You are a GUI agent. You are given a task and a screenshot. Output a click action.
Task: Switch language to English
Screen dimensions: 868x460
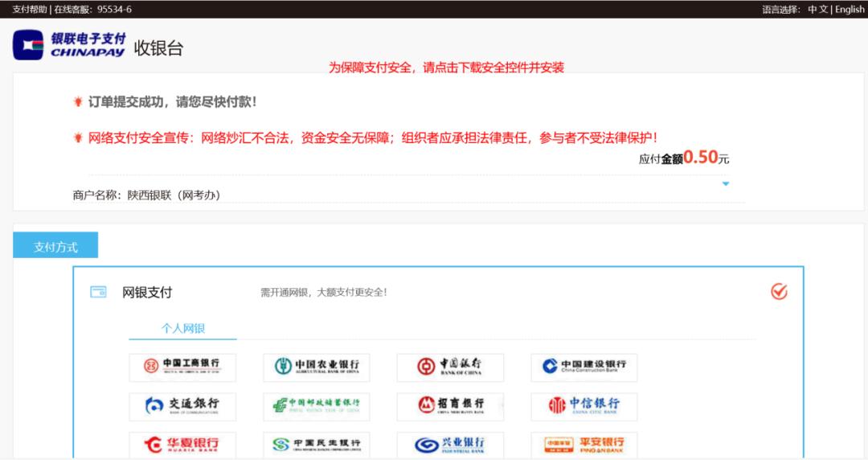[850, 10]
